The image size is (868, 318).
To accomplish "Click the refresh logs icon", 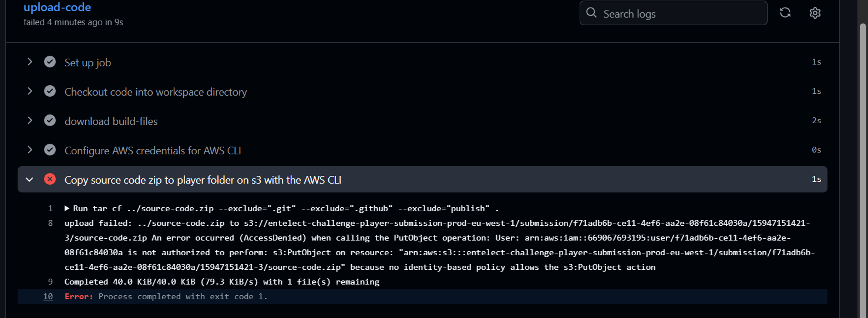I will (785, 13).
